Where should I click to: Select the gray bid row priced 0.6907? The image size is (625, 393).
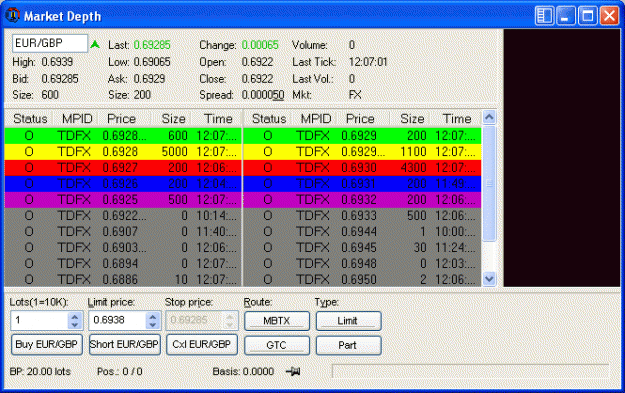point(123,232)
